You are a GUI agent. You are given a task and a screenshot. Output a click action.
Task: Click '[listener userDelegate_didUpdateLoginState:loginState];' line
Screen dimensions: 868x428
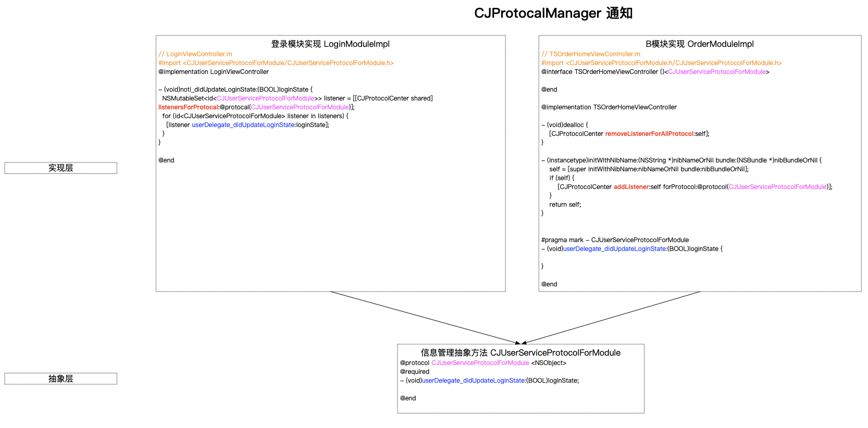[247, 125]
